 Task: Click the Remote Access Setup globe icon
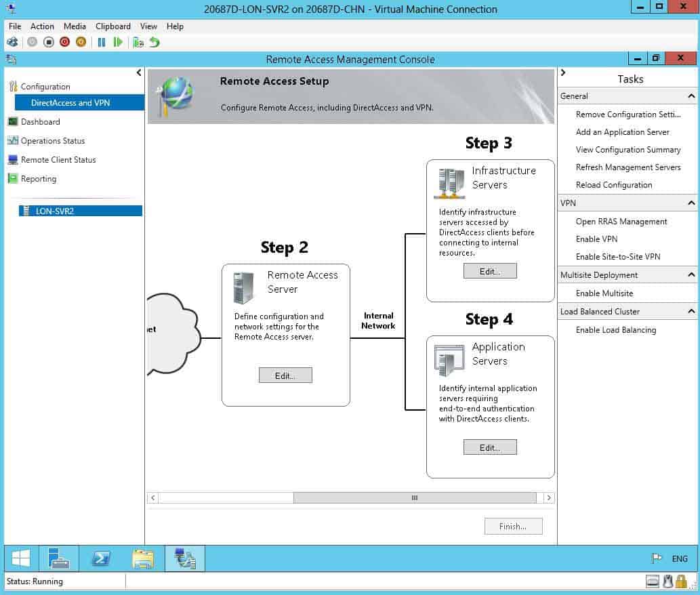(x=175, y=96)
